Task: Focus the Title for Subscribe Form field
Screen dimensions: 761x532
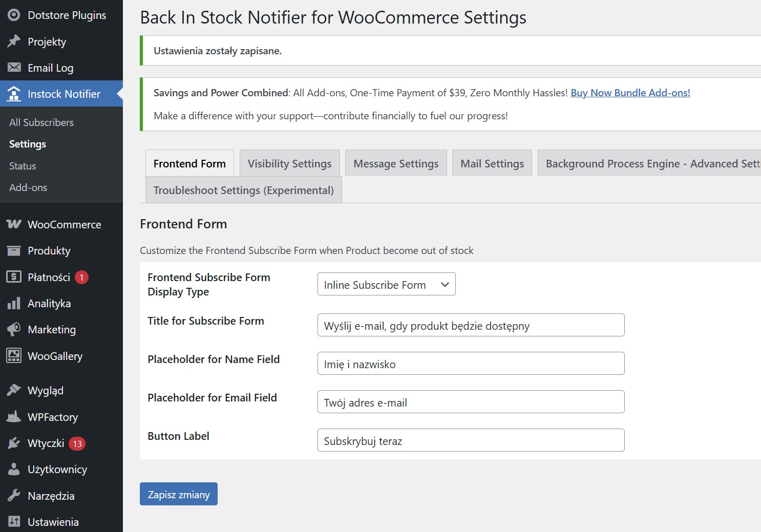Action: 471,325
